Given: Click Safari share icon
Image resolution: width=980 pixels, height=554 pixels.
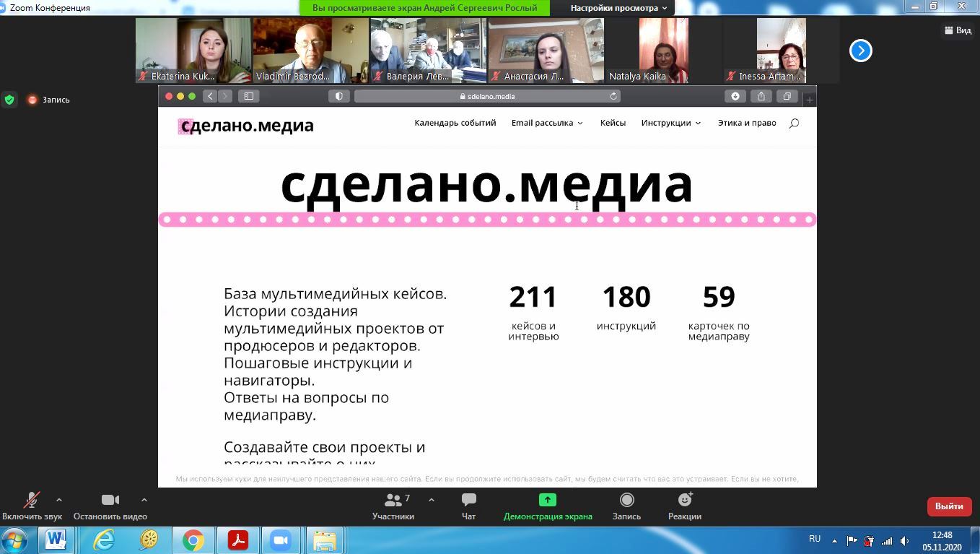Looking at the screenshot, I should [x=761, y=96].
